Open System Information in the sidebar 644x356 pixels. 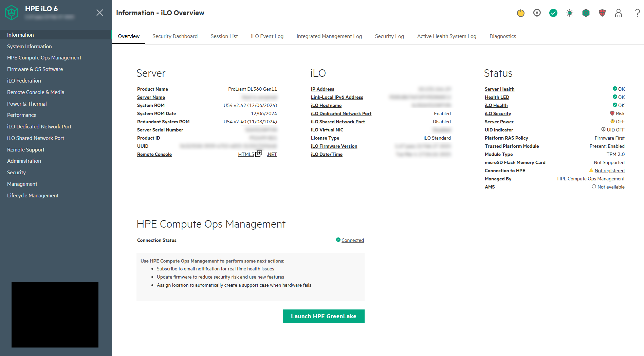30,46
